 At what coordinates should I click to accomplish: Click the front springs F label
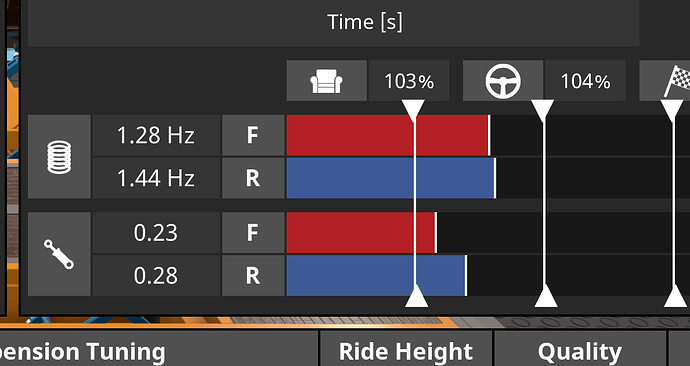(253, 135)
